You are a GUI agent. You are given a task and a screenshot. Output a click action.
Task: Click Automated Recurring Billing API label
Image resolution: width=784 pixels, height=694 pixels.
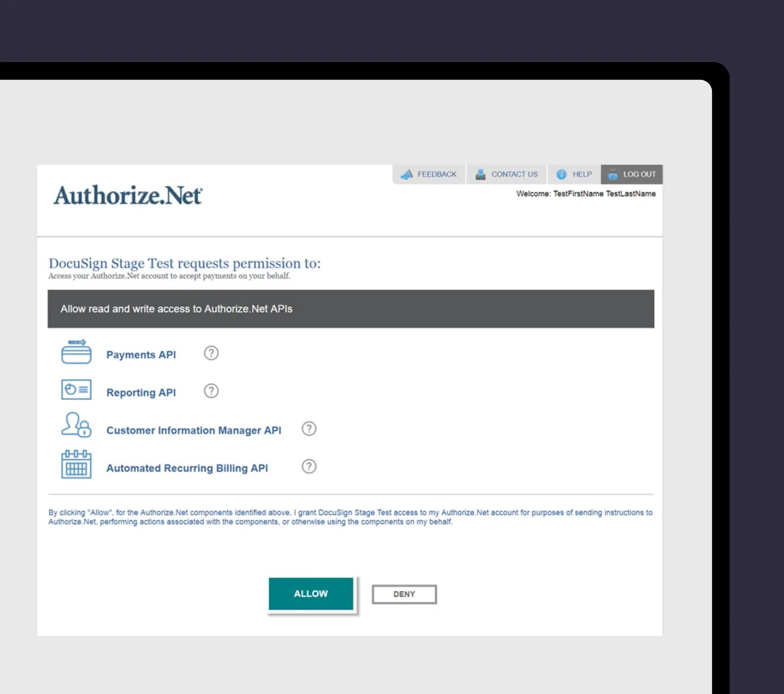coord(187,468)
